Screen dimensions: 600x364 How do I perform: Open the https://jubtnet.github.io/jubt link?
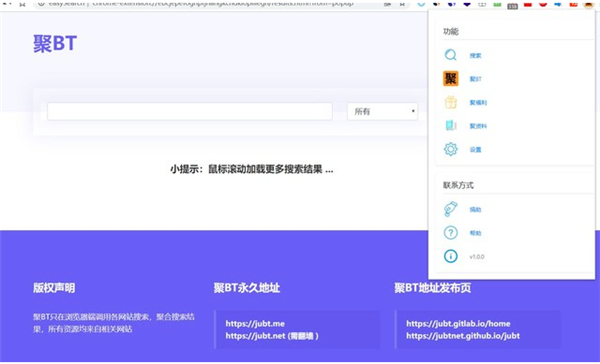pyautogui.click(x=463, y=336)
